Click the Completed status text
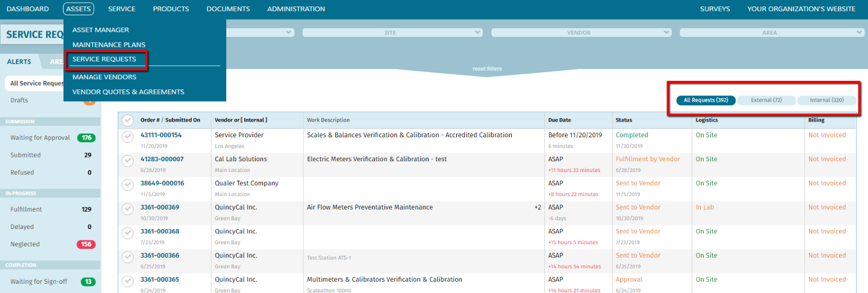The width and height of the screenshot is (868, 293). coord(632,135)
